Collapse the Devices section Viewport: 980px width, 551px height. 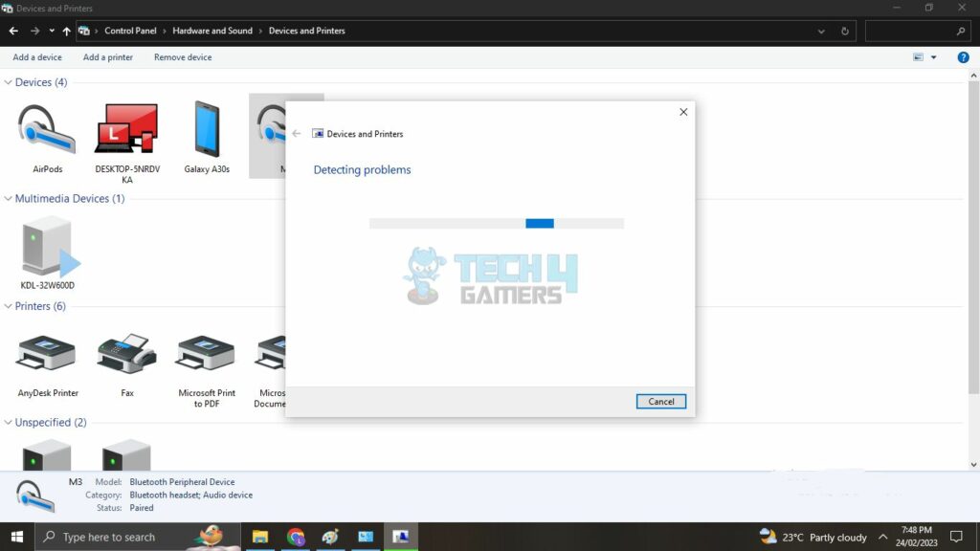8,82
